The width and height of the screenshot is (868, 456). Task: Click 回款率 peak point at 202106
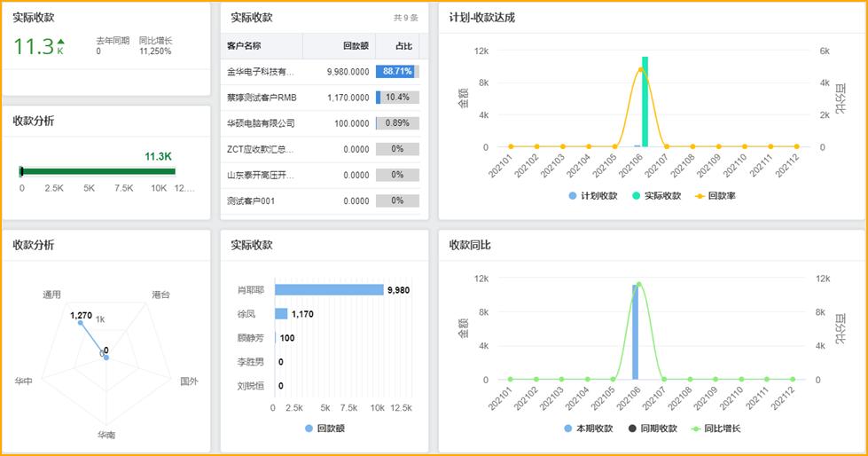(640, 70)
